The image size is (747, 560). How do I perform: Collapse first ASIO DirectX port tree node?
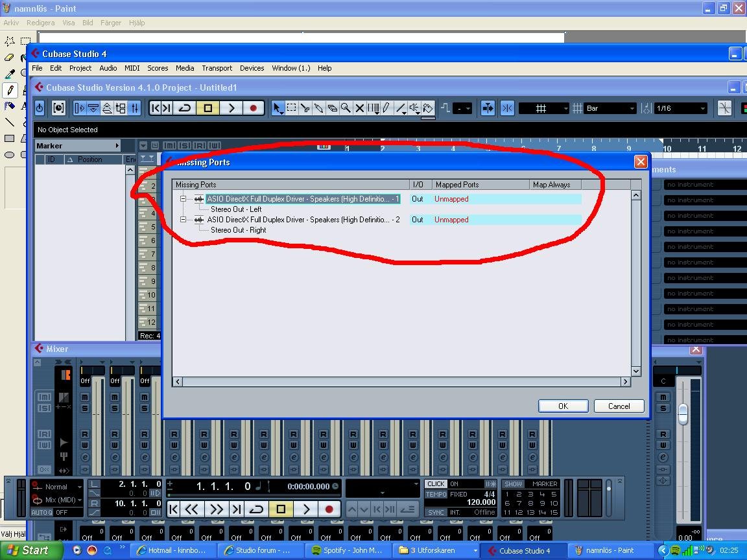pyautogui.click(x=183, y=199)
